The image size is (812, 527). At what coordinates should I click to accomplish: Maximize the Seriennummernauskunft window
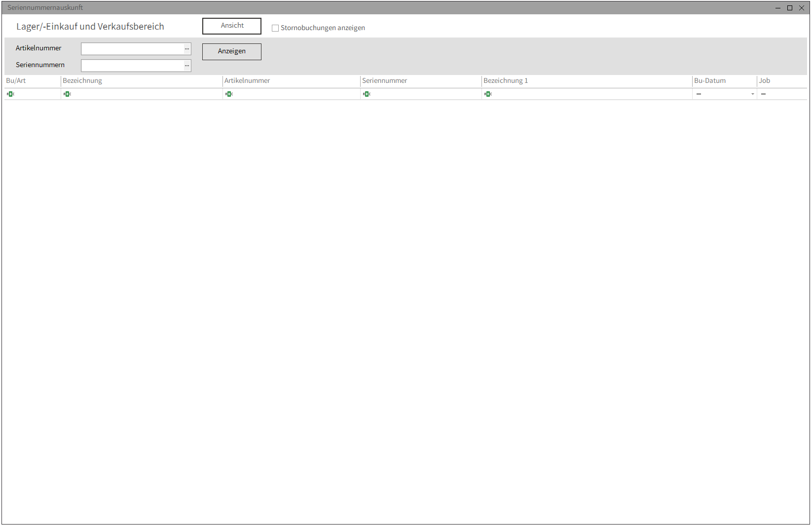coord(790,8)
